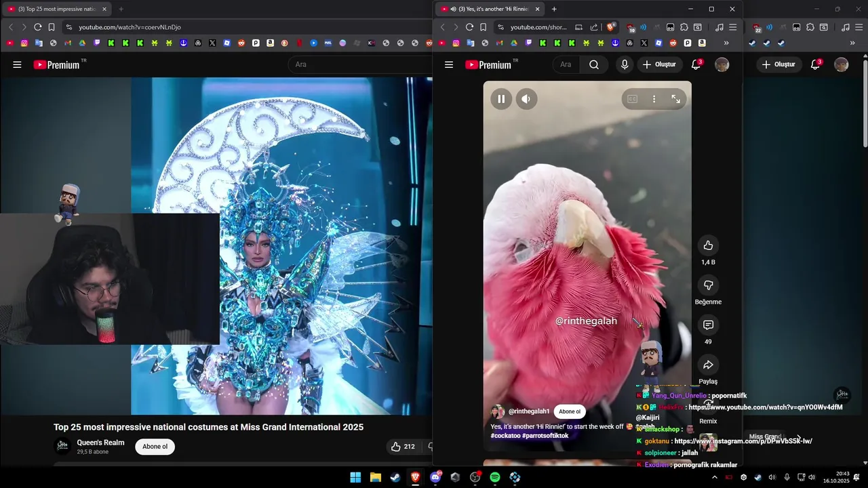This screenshot has height=488, width=868.
Task: Bookmark the page in the left browser window
Action: point(51,27)
